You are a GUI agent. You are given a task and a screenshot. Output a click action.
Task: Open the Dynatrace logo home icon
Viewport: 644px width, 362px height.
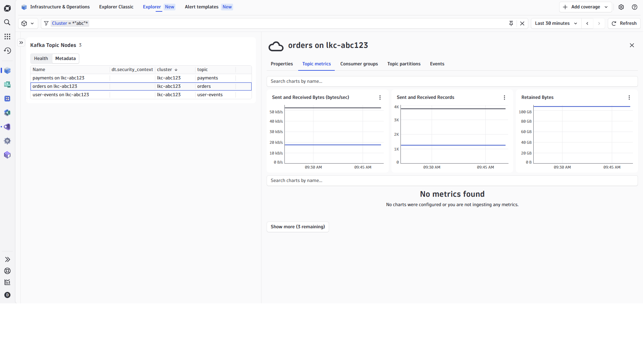click(7, 8)
